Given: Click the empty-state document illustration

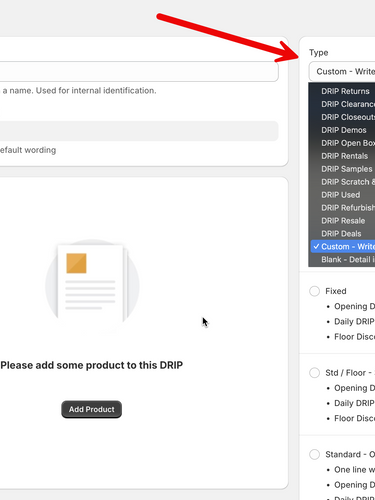Looking at the screenshot, I should click(x=92, y=285).
